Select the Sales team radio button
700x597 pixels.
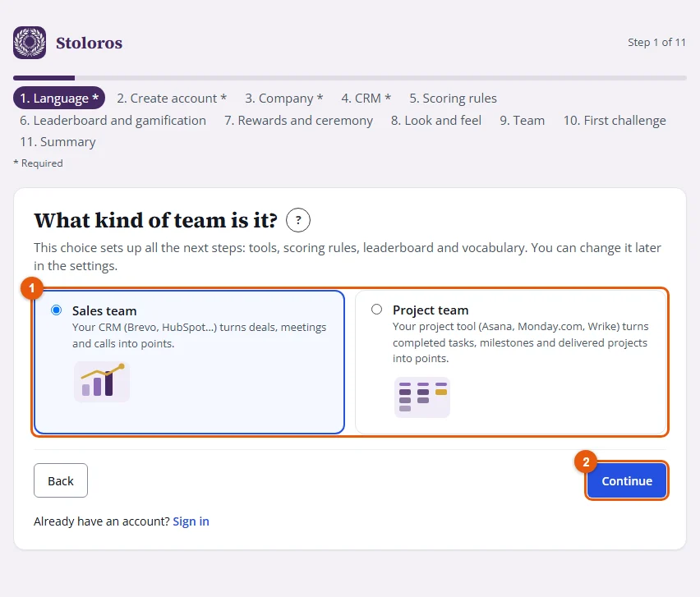point(56,310)
